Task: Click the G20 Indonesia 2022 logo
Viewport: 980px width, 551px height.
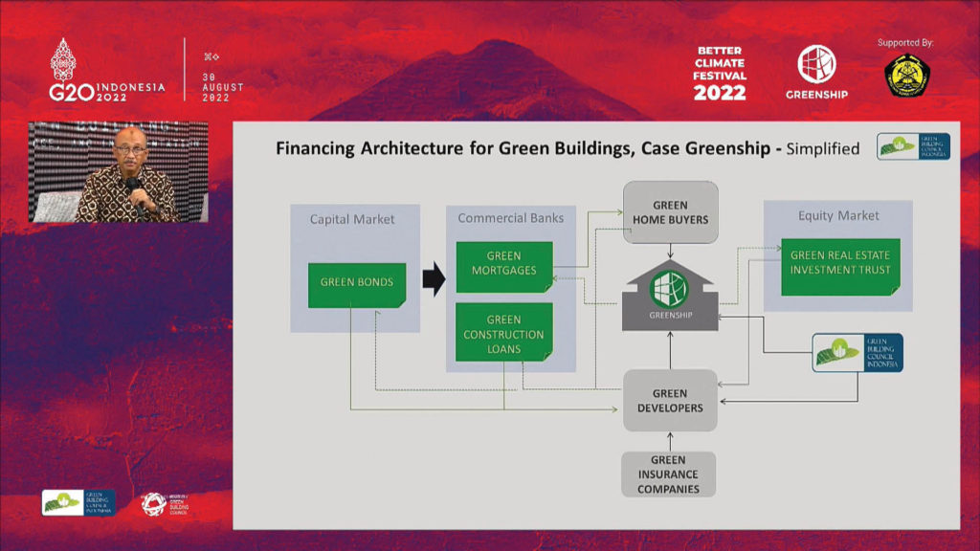Action: pyautogui.click(x=107, y=70)
